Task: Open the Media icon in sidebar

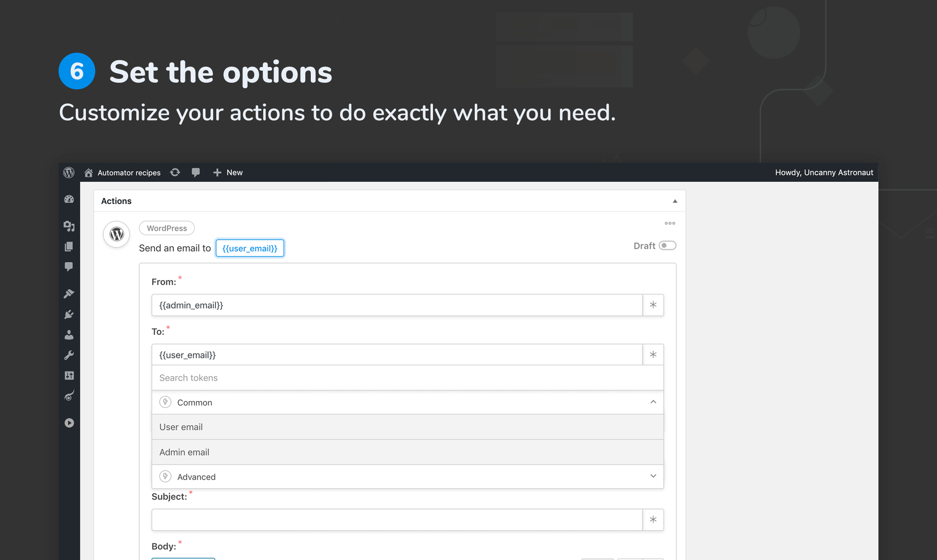Action: tap(69, 226)
